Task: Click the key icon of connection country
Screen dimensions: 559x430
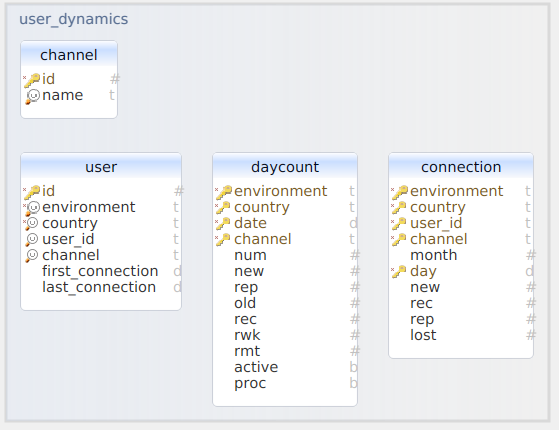Action: pos(400,208)
